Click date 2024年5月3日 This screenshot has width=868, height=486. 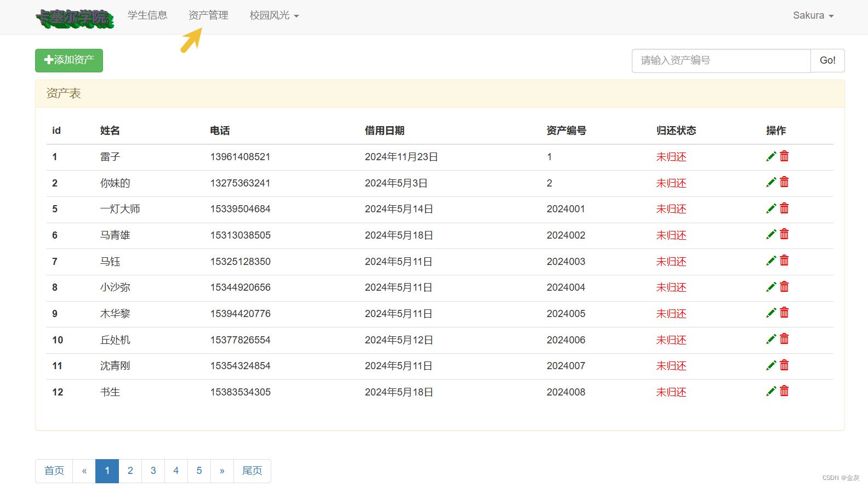(x=396, y=183)
